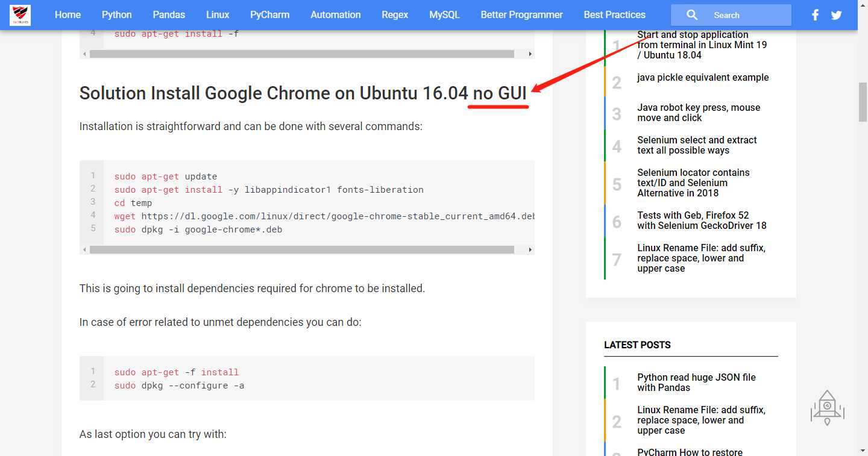Open latest post 'Python read huge JSON file'
Viewport: 868px width, 456px height.
(696, 383)
